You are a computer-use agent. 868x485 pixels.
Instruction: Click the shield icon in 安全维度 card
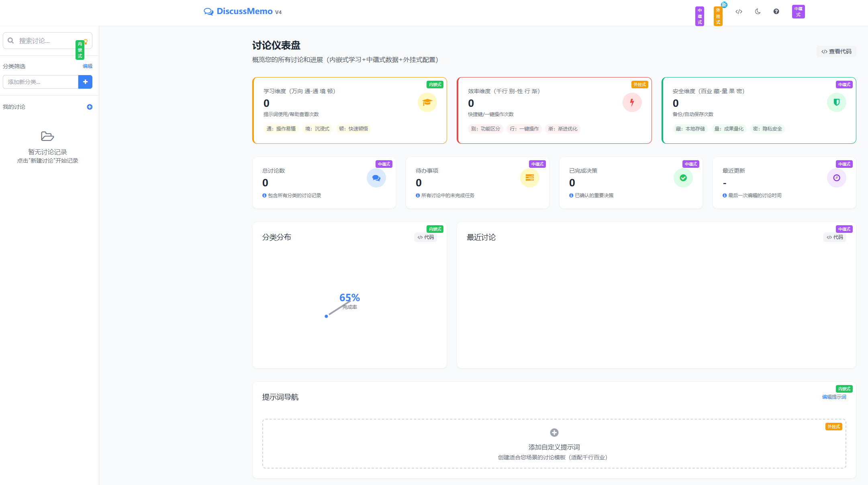pyautogui.click(x=836, y=102)
